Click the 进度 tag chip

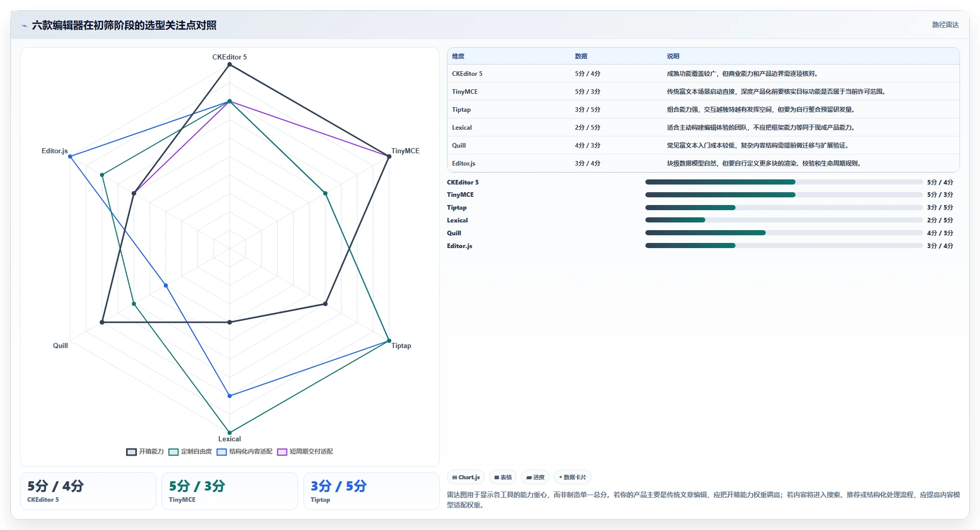(x=535, y=477)
